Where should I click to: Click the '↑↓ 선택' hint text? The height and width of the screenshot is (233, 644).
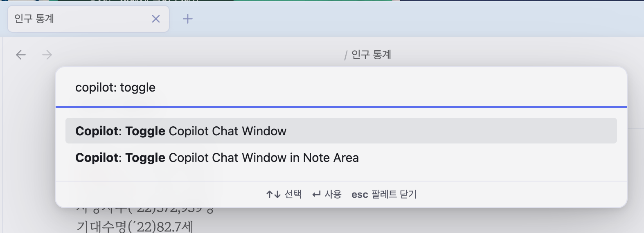click(x=284, y=194)
